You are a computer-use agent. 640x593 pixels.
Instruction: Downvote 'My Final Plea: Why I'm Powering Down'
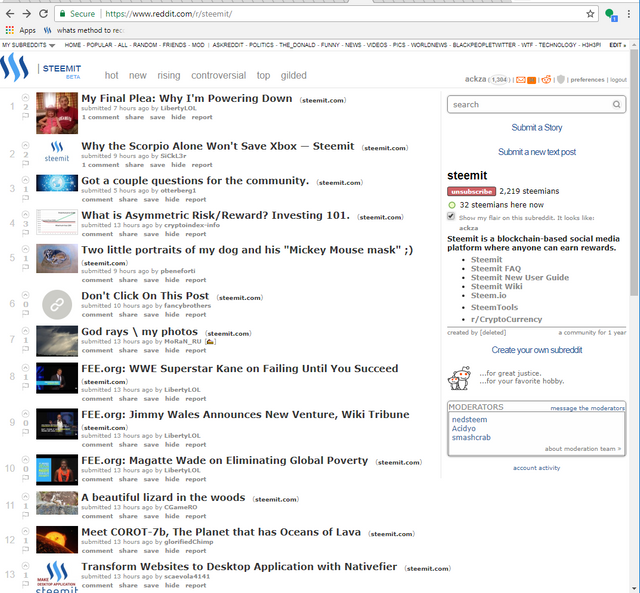[x=25, y=116]
